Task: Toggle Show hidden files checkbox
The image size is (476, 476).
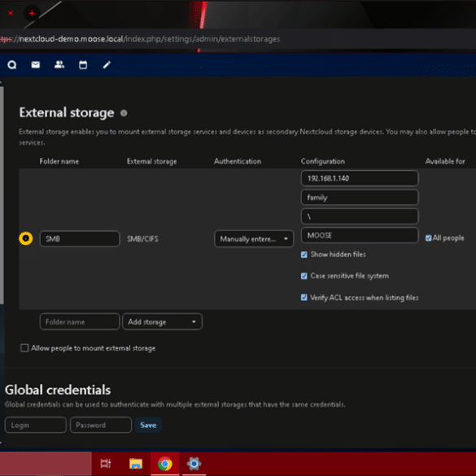Action: [304, 255]
